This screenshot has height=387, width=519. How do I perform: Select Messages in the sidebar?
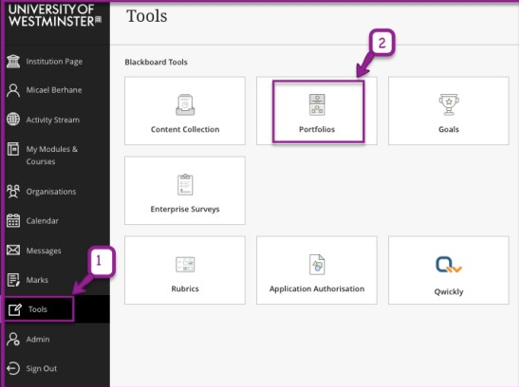(x=44, y=251)
